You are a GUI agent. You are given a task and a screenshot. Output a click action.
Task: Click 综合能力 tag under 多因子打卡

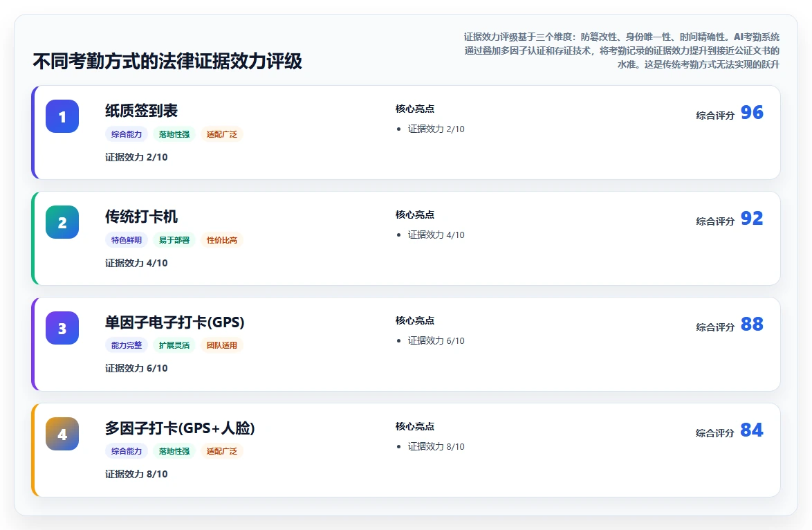[x=127, y=451]
